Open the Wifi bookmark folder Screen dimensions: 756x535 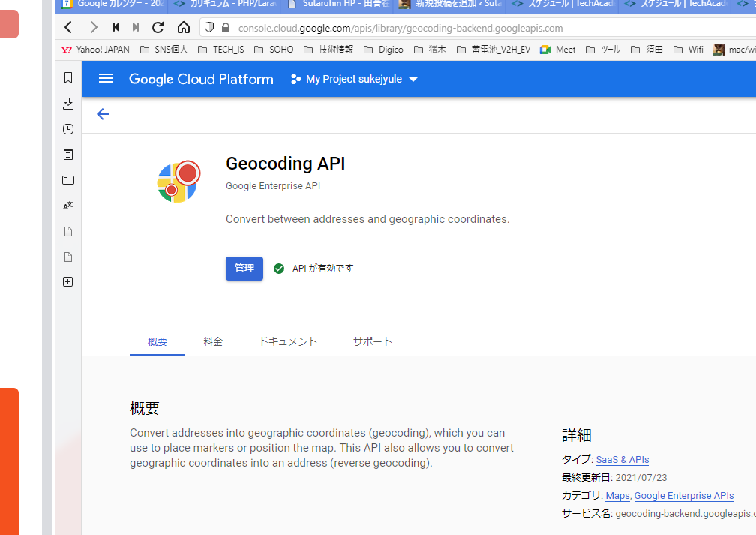(x=688, y=50)
